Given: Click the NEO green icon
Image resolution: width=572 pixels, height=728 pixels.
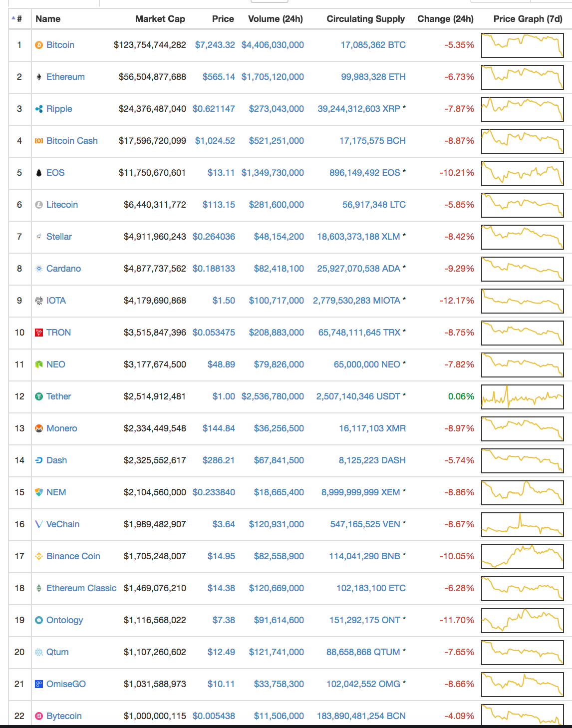Looking at the screenshot, I should point(39,364).
